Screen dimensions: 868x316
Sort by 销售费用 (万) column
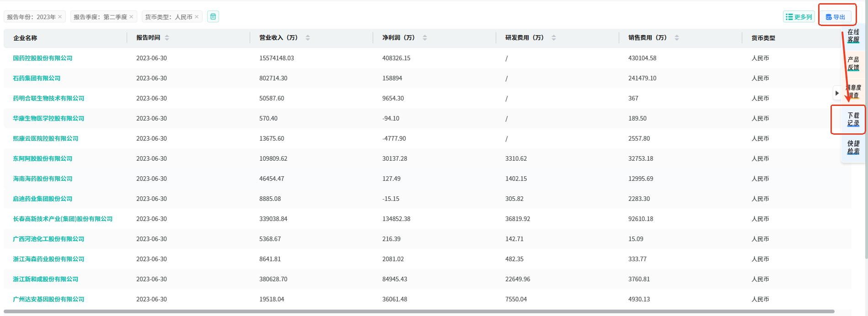click(x=677, y=38)
